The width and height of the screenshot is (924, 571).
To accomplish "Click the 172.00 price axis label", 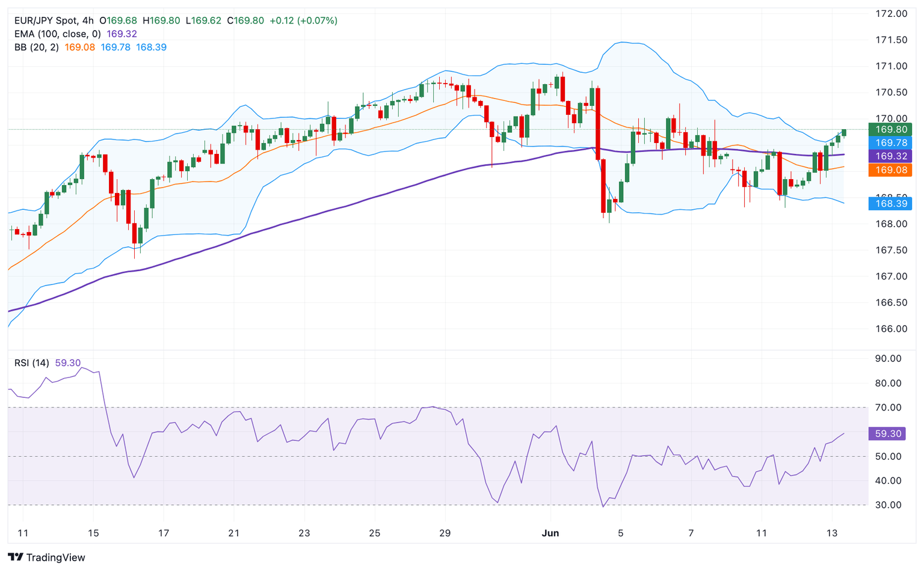I will click(x=891, y=14).
